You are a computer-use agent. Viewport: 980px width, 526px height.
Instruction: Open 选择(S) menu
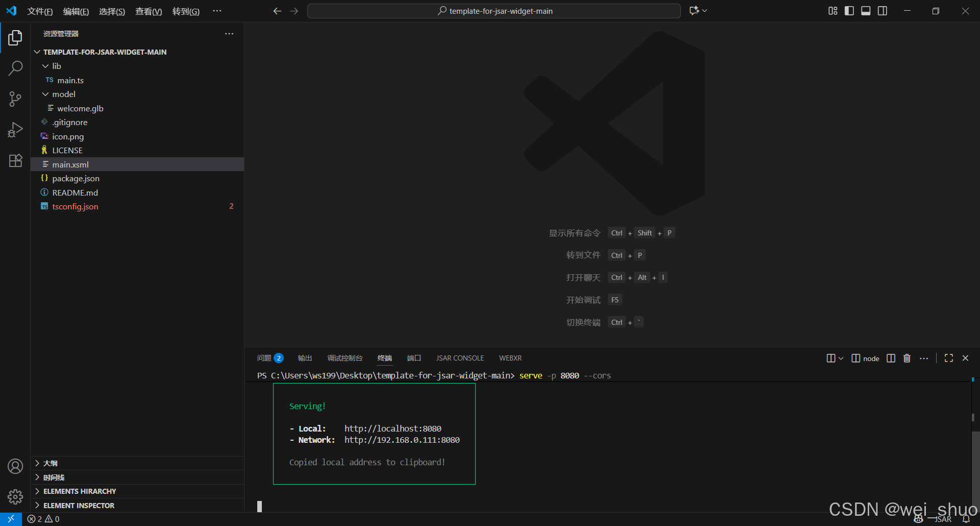pos(112,11)
